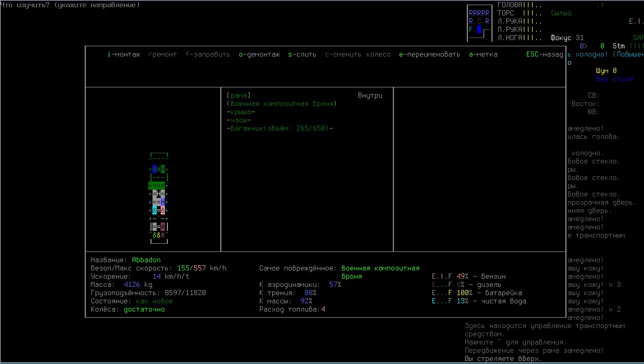Select the -часы- part entry
The width and height of the screenshot is (644, 364).
click(x=239, y=120)
